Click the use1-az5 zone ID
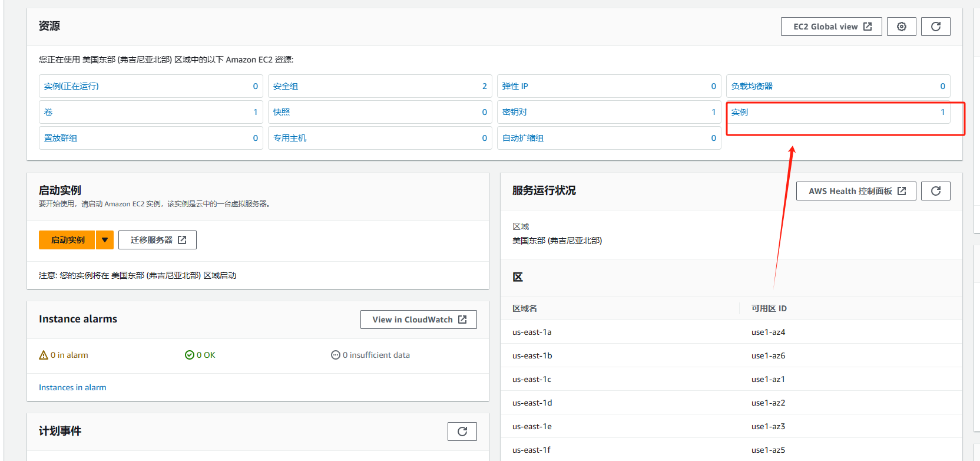The image size is (980, 461). click(768, 450)
